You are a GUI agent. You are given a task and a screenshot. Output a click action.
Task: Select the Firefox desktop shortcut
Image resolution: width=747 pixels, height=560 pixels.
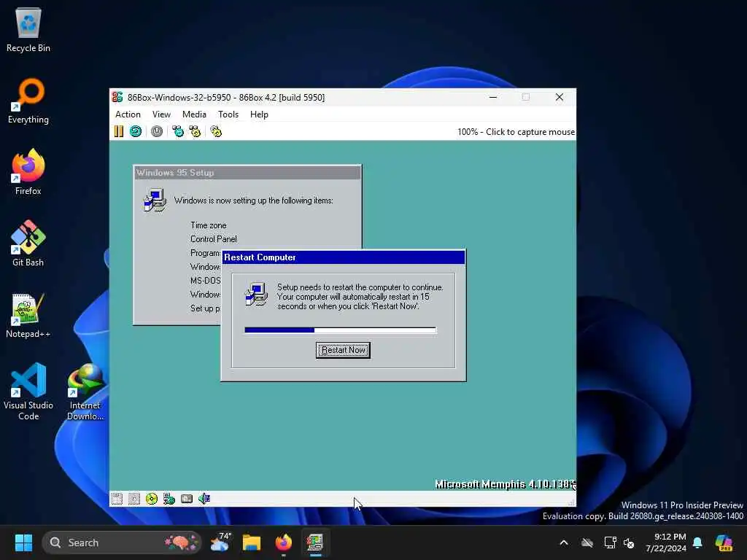tap(28, 172)
